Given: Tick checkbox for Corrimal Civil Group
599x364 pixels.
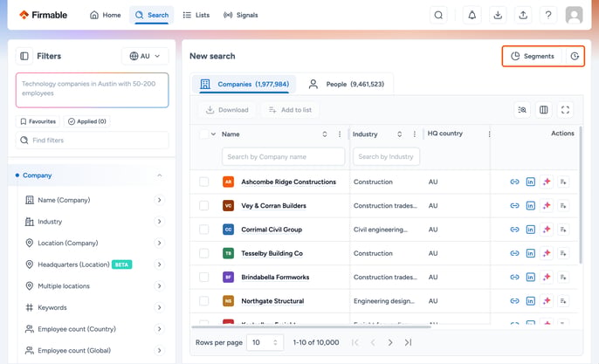Looking at the screenshot, I should [204, 230].
